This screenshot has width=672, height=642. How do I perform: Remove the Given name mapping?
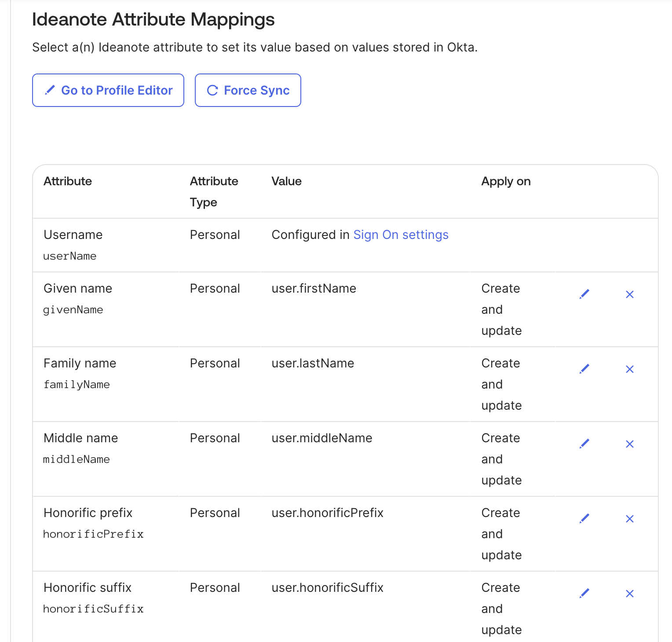[x=630, y=294]
